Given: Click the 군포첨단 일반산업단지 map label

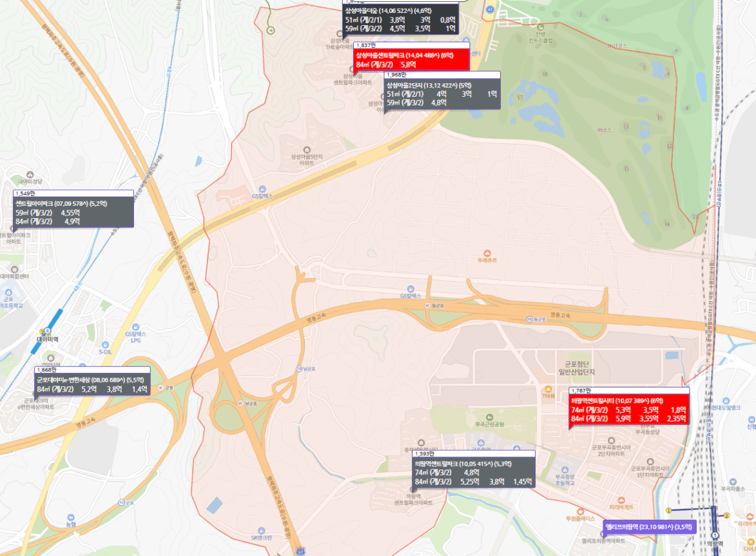Looking at the screenshot, I should 577,368.
